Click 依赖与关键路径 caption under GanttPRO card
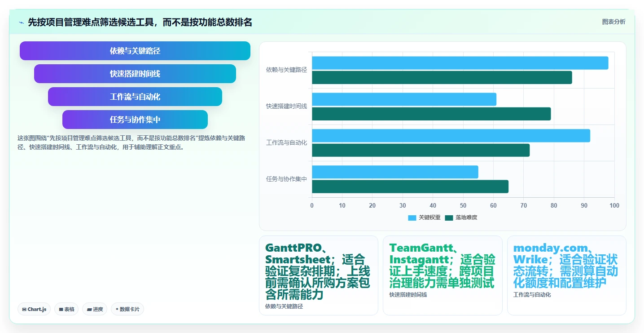 (x=284, y=306)
